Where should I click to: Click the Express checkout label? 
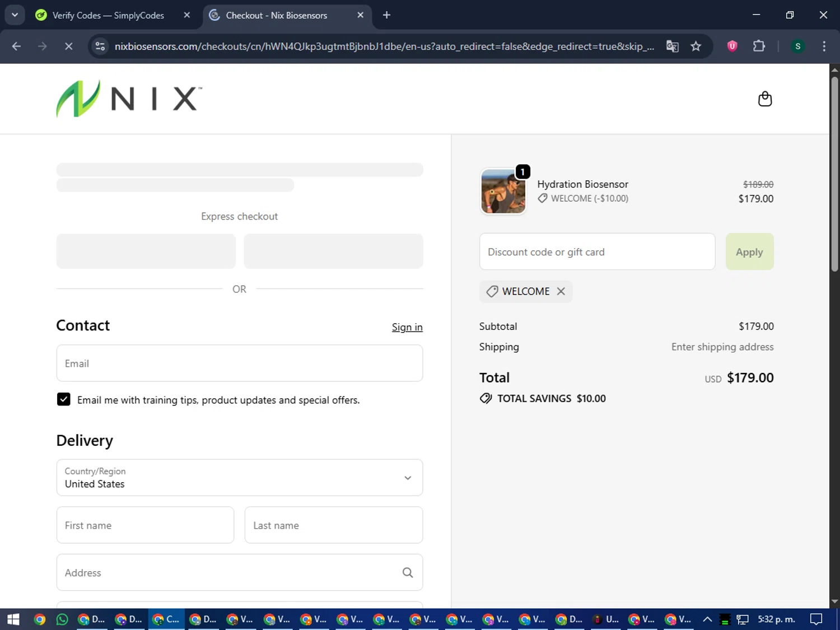pos(239,216)
